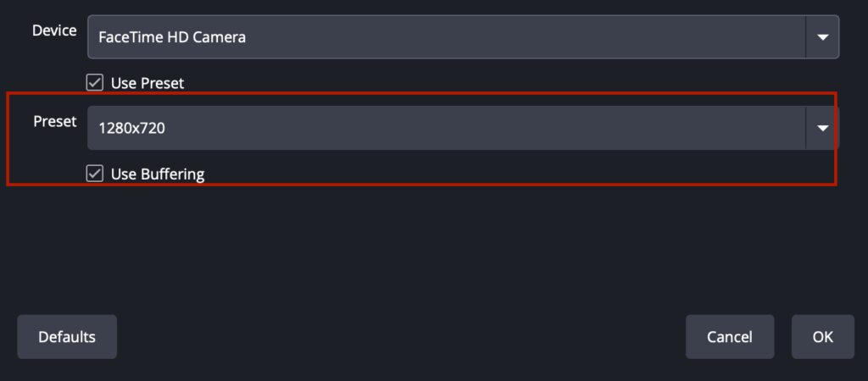Image resolution: width=868 pixels, height=381 pixels.
Task: Click the Use Buffering label text
Action: point(158,174)
